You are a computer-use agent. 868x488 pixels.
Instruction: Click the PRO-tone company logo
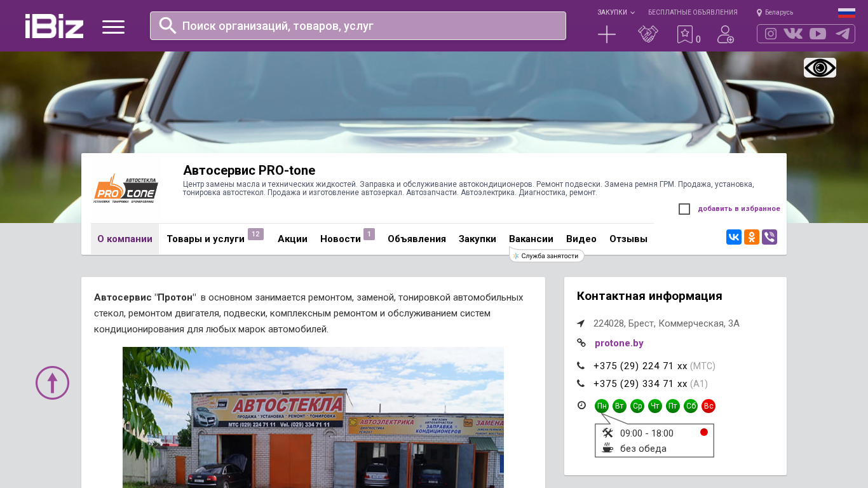[x=125, y=188]
